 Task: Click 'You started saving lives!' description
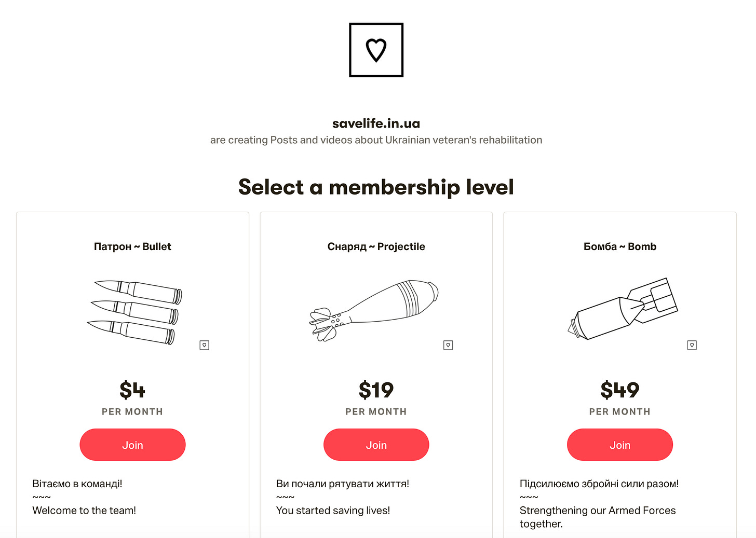point(333,511)
